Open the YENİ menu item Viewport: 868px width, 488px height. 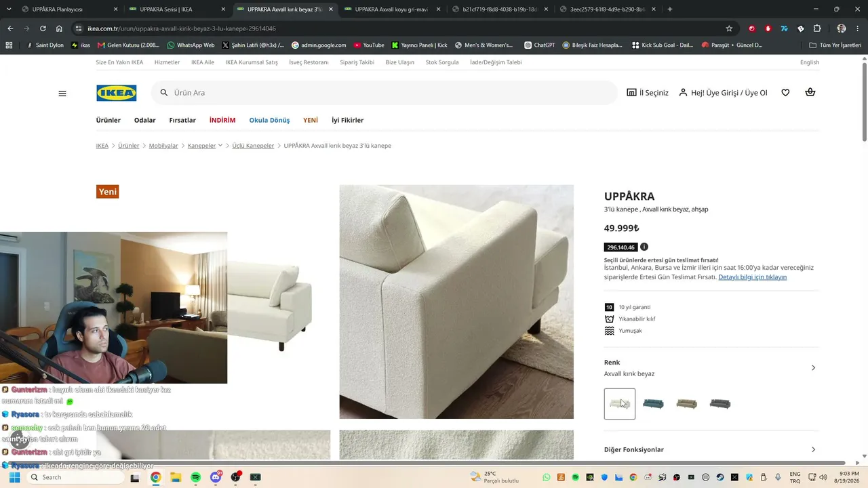pyautogui.click(x=311, y=120)
